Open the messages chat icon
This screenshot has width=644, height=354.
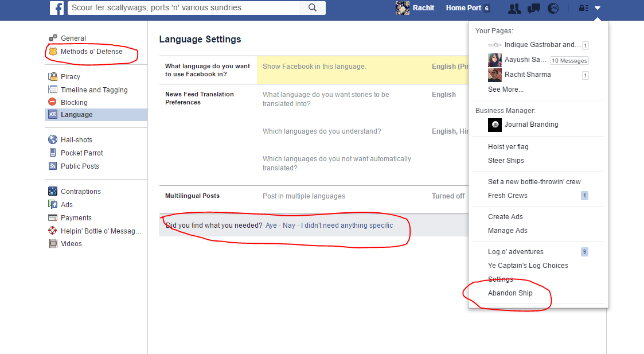point(533,8)
